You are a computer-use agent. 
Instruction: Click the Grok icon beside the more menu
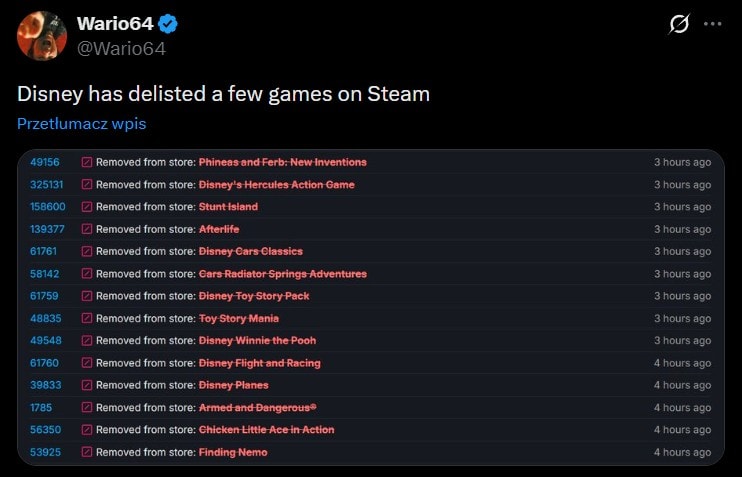click(679, 24)
